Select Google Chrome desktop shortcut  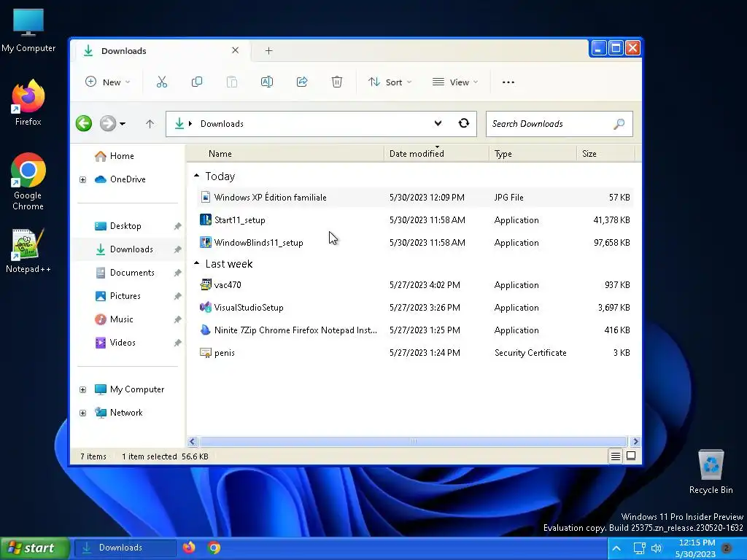click(x=28, y=182)
